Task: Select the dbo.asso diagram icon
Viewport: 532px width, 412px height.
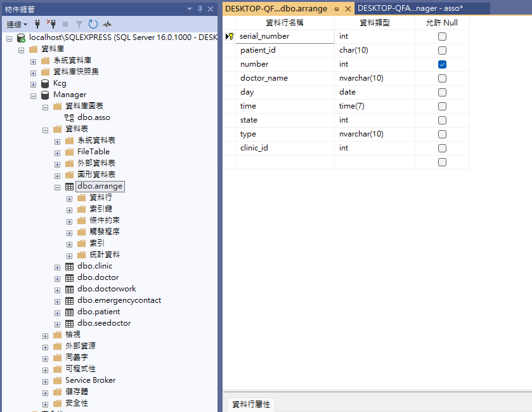Action: point(70,117)
